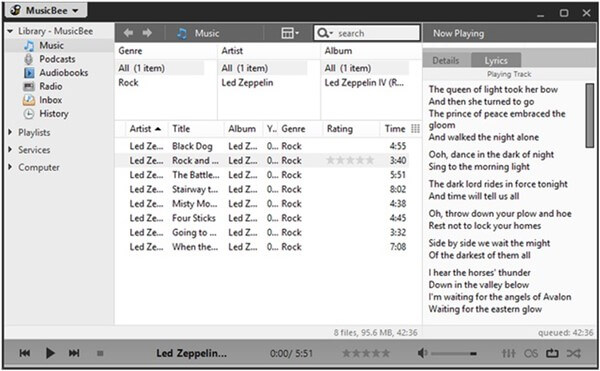Open Audiobooks in the library sidebar
The height and width of the screenshot is (371, 600).
[64, 73]
